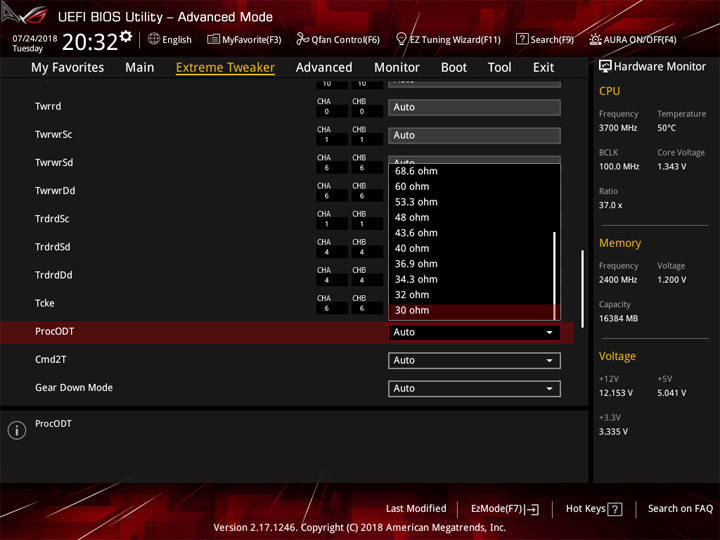Click the date 07/24/2018 Tuesday
The width and height of the screenshot is (720, 540).
(x=34, y=43)
